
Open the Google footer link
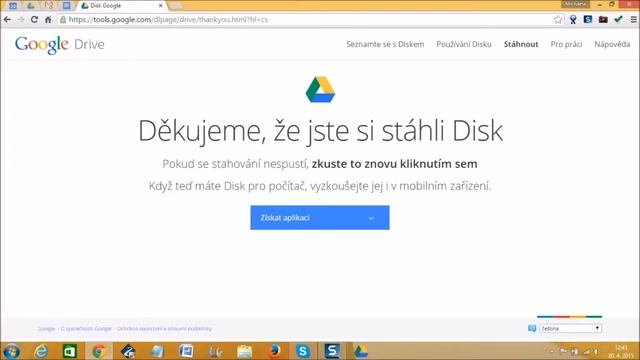click(46, 329)
